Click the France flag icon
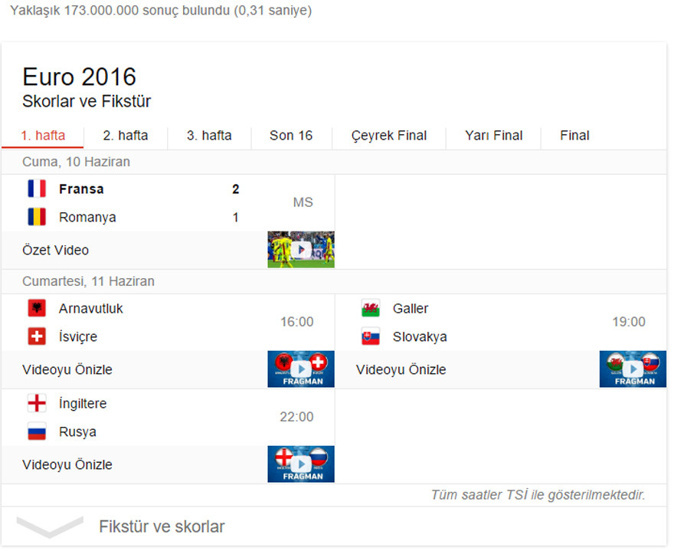This screenshot has width=673, height=551. (x=37, y=188)
